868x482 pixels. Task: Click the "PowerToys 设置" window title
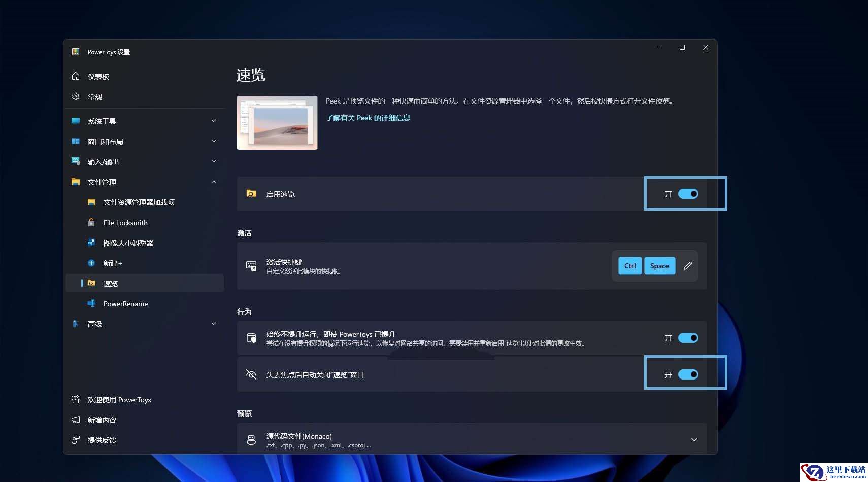[x=109, y=52]
